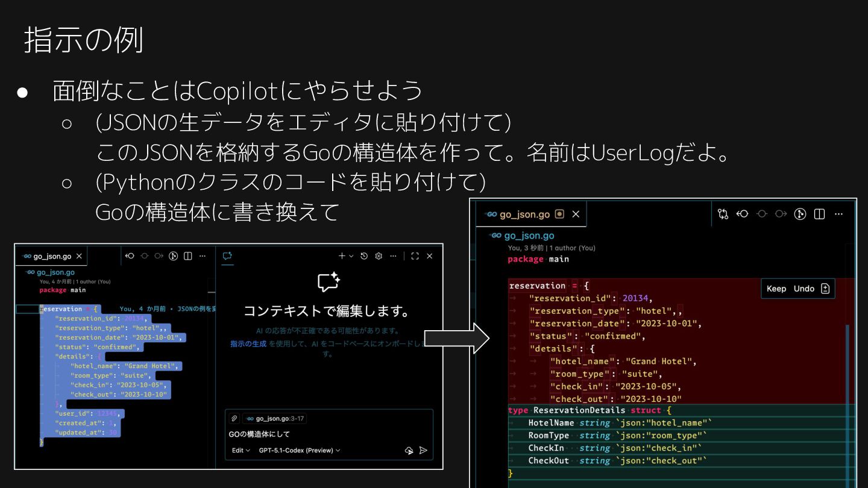Go to next change in right editor
Viewport: 868px width, 488px height.
coord(781,214)
